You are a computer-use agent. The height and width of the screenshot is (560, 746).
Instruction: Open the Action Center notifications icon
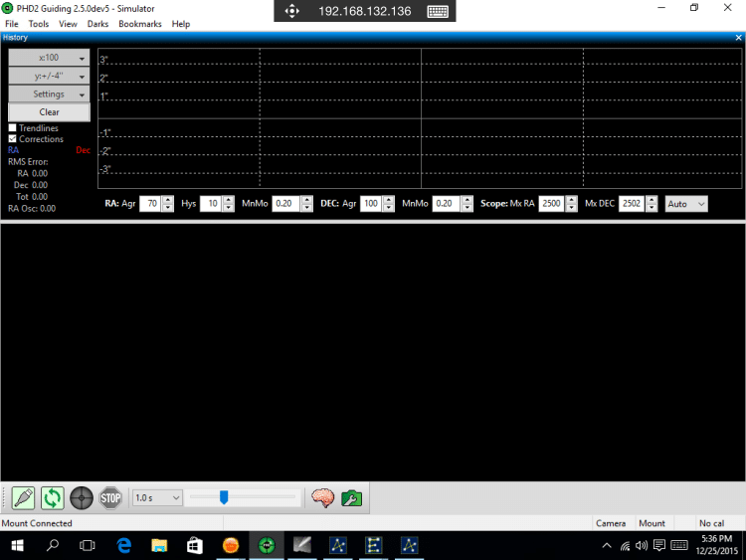[x=658, y=546]
